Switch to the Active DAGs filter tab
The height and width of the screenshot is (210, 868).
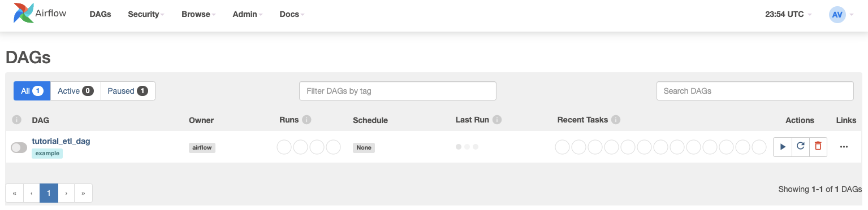[x=76, y=91]
